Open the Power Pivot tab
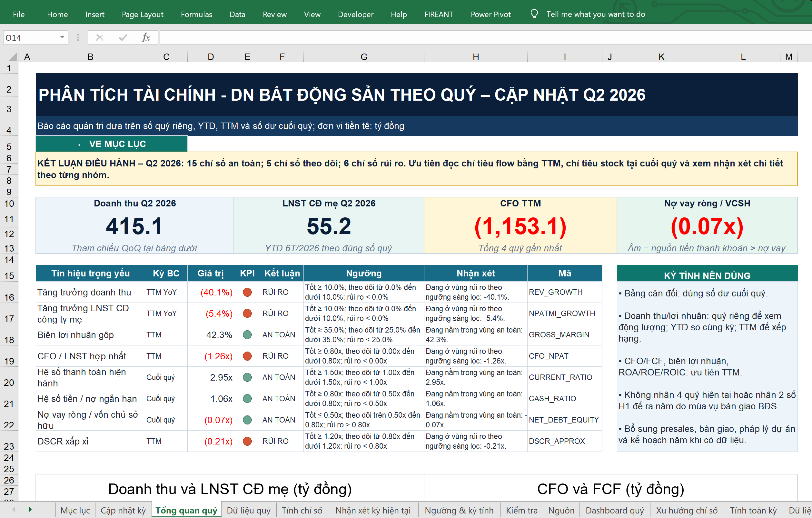 coord(490,14)
